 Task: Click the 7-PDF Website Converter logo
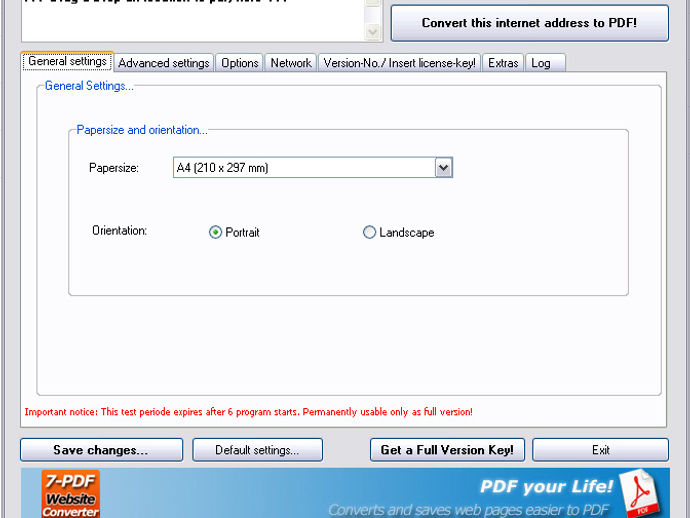click(x=71, y=493)
